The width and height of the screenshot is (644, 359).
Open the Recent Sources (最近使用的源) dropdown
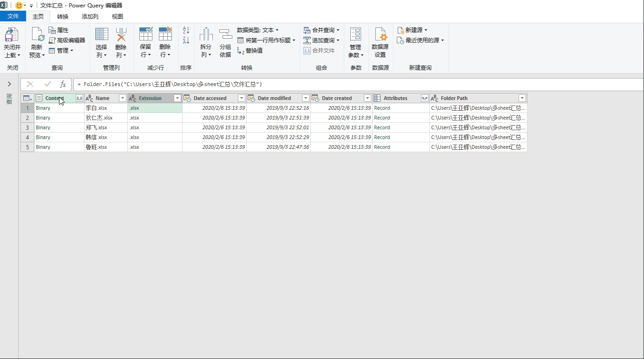click(421, 40)
